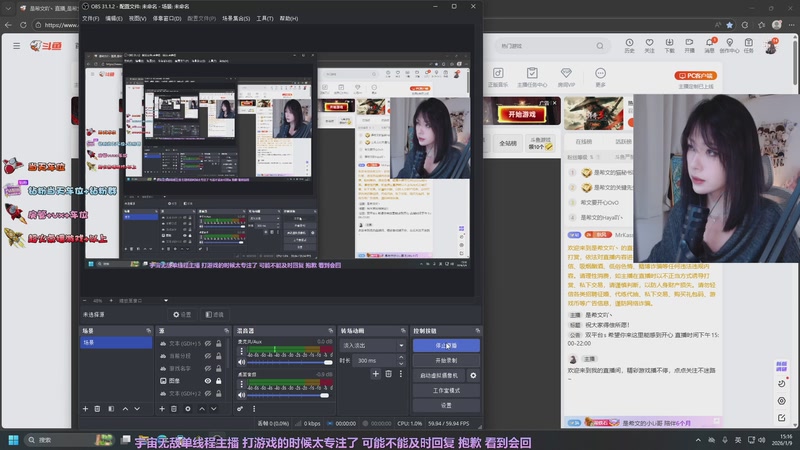Screen dimensions: 800x450
Task: Open the 场景集合(S) menu in OBS
Action: click(236, 18)
